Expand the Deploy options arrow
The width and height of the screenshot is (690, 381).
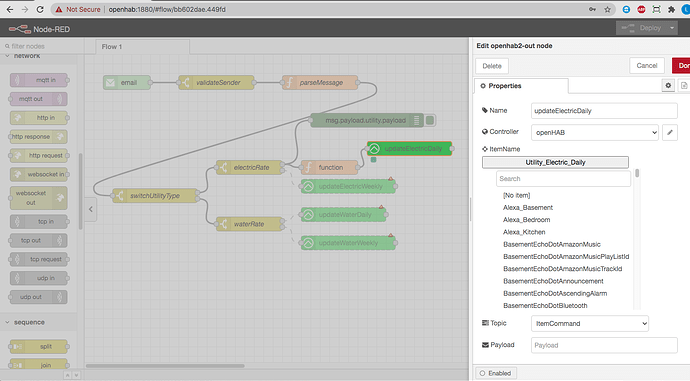(x=672, y=28)
